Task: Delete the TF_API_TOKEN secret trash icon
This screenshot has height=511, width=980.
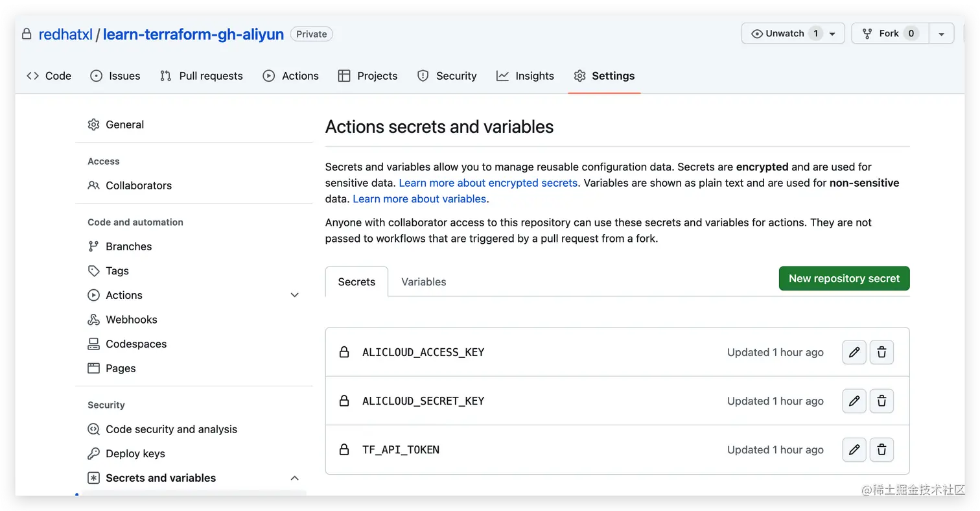Action: point(881,449)
